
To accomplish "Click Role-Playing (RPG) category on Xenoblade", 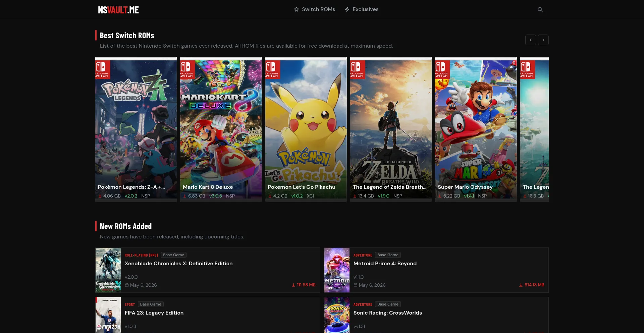I will tap(141, 255).
